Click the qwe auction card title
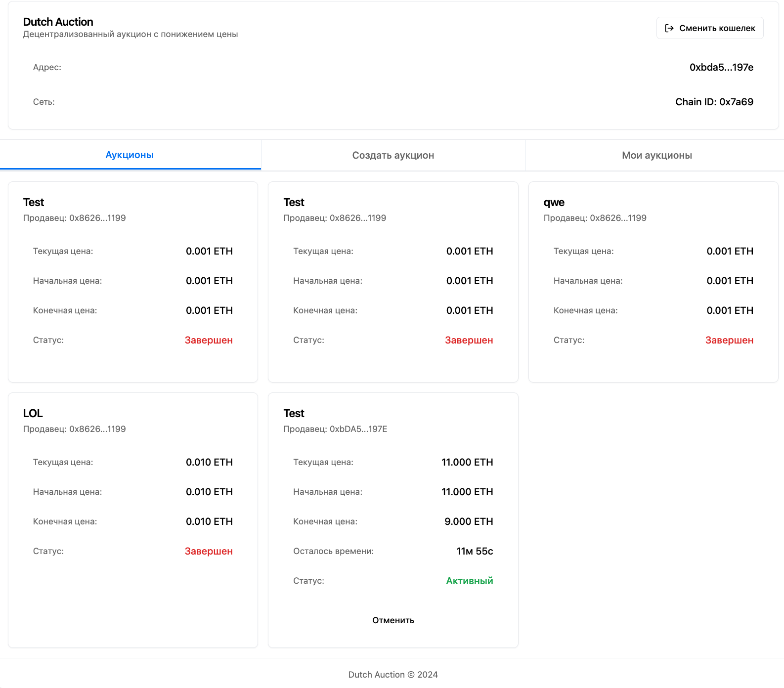Image resolution: width=784 pixels, height=688 pixels. 554,203
